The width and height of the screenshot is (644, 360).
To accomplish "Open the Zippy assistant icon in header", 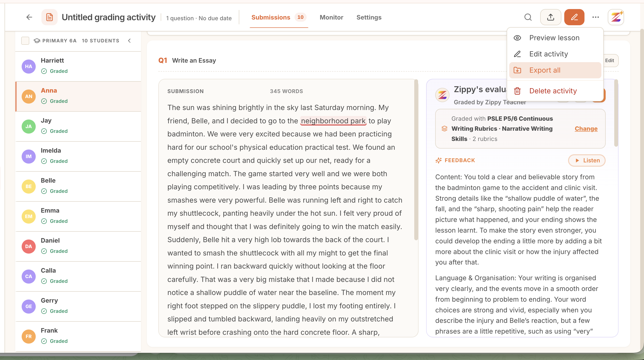I will [616, 17].
